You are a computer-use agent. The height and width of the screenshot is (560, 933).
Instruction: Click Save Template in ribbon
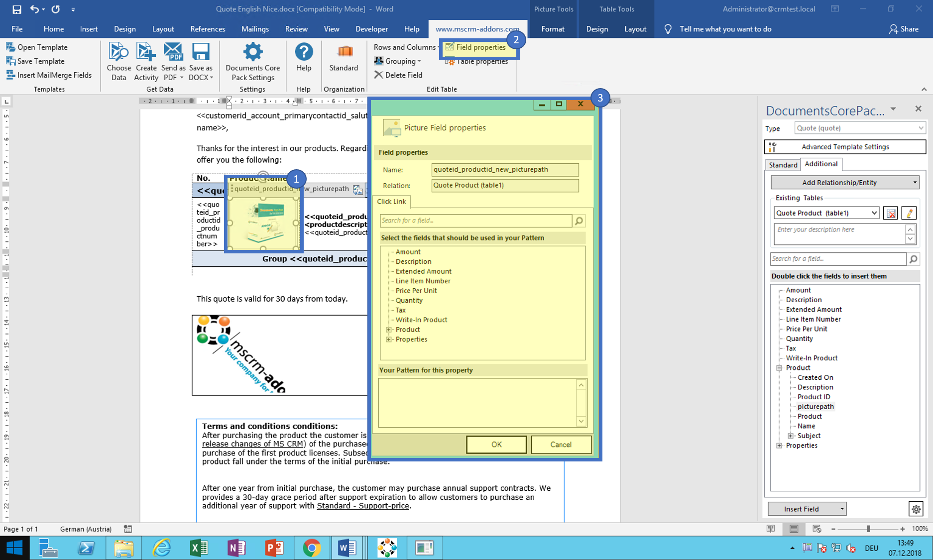coord(35,61)
